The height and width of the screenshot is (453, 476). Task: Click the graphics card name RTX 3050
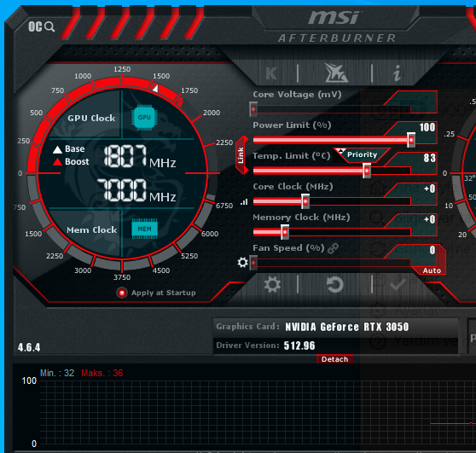346,327
